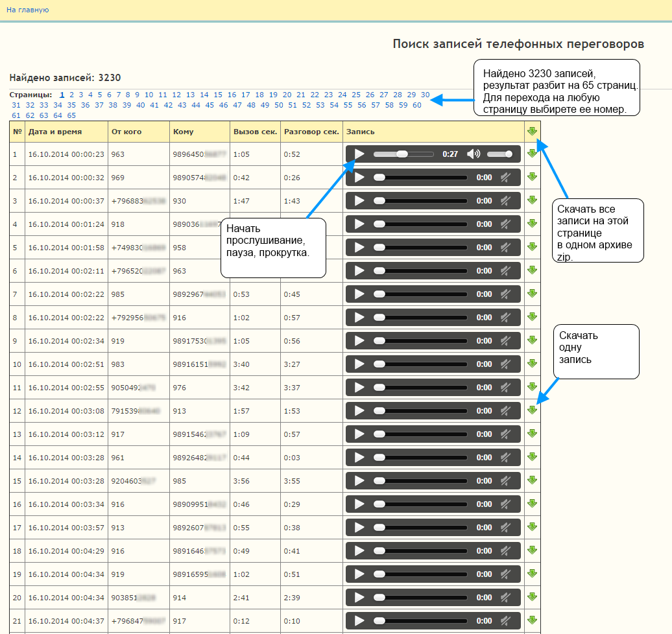Image resolution: width=672 pixels, height=634 pixels.
Task: Toggle the mute icon in row 20 player
Action: pos(506,598)
